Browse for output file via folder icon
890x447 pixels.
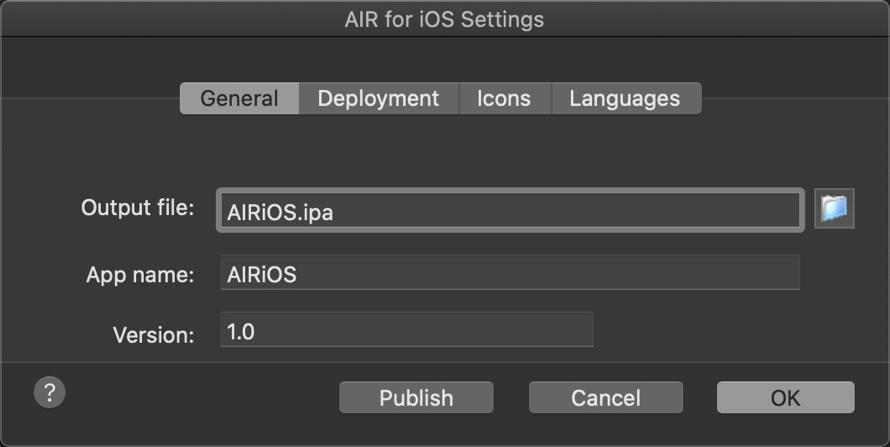click(834, 209)
